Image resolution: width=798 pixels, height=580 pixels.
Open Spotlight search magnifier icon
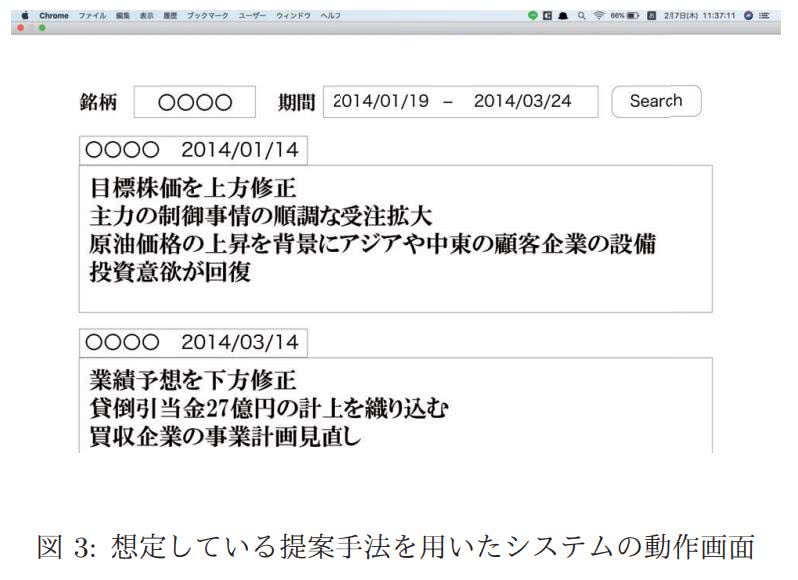point(581,16)
